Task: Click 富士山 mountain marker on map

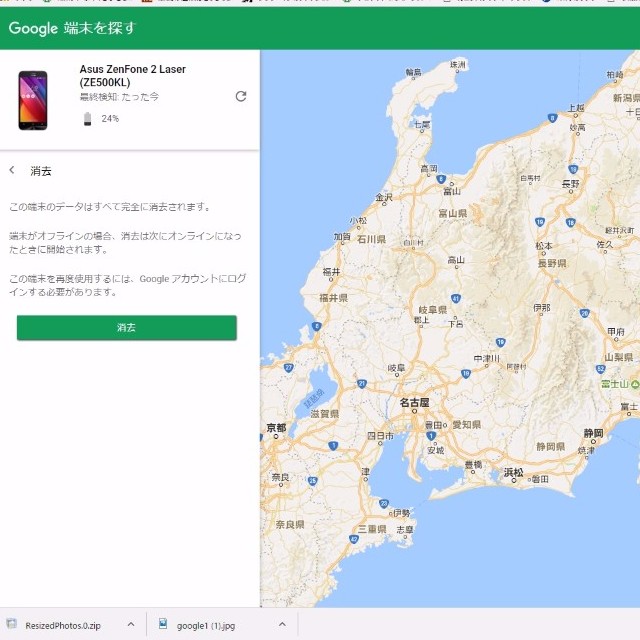Action: tap(635, 384)
